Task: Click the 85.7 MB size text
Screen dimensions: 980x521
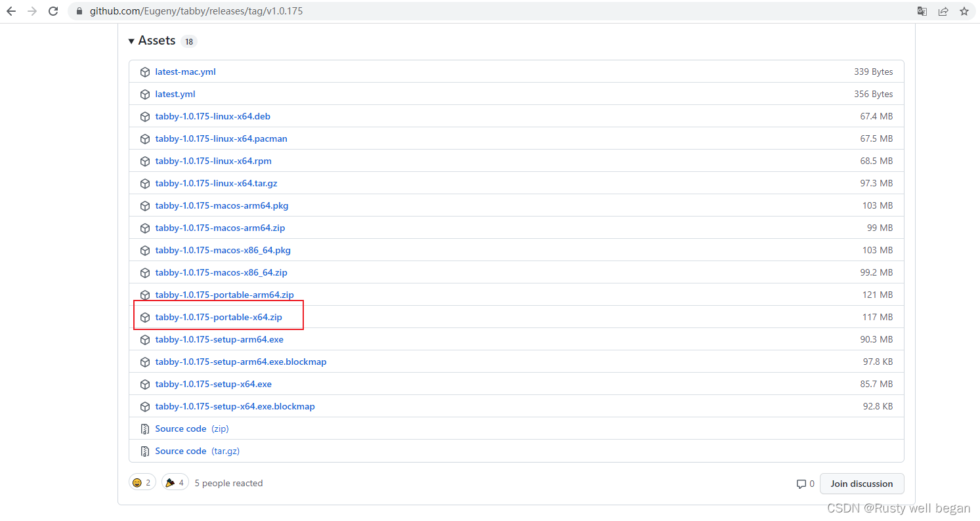Action: click(876, 384)
